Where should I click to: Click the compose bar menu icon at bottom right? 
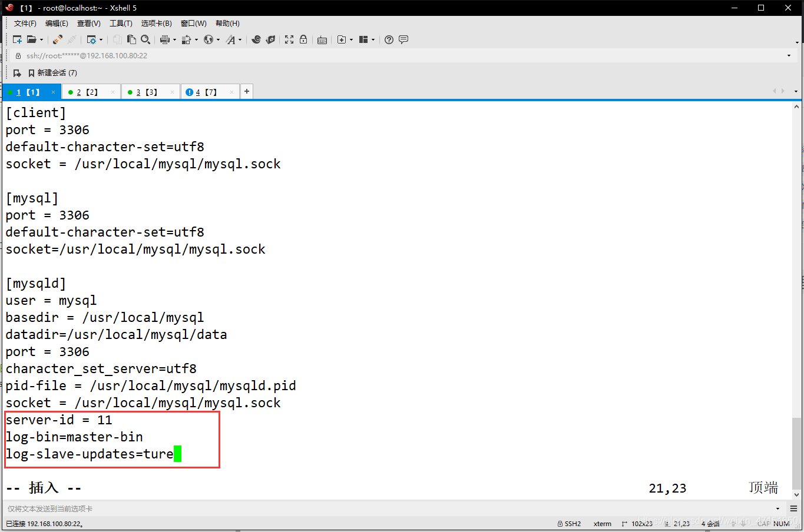[x=793, y=508]
